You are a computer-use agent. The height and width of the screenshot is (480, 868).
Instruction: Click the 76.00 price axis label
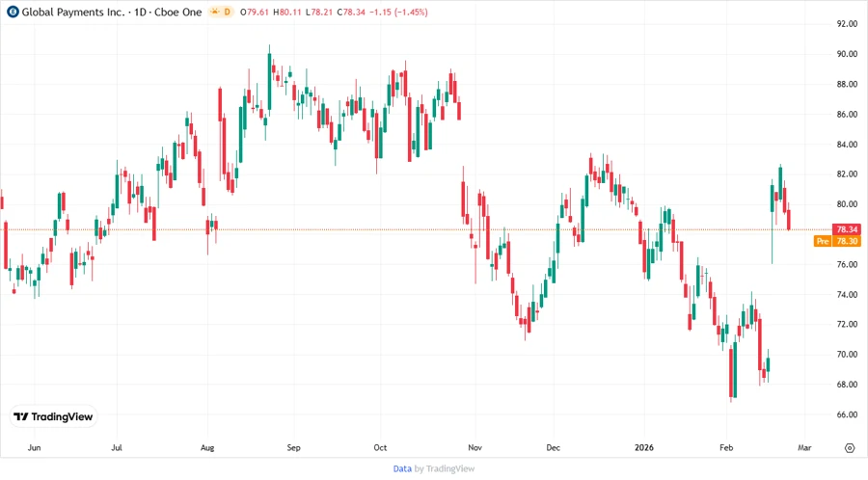[x=847, y=264]
